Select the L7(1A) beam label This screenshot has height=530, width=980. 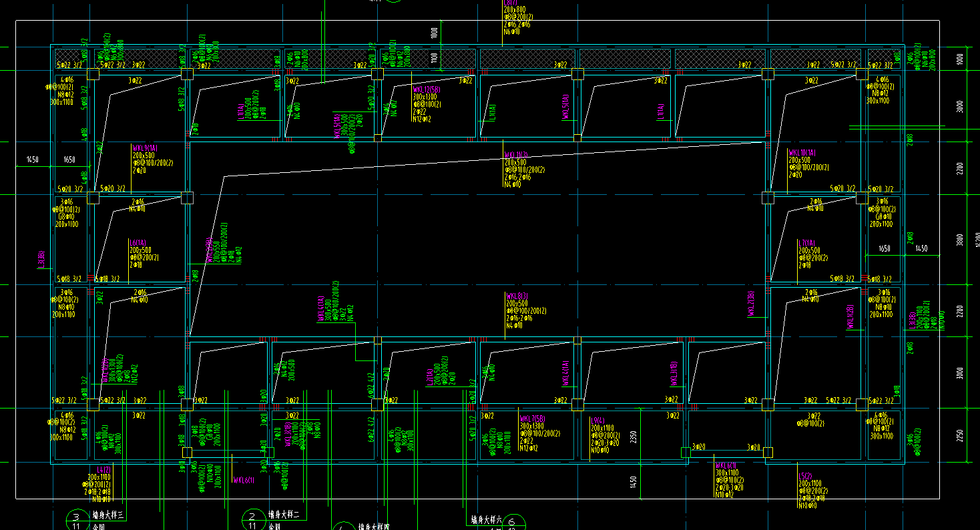tap(808, 243)
